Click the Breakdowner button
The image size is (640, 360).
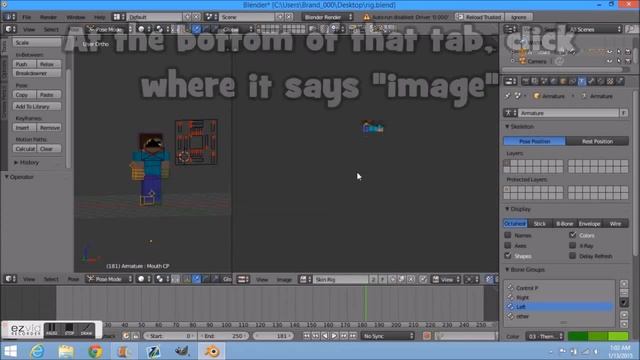[37, 73]
